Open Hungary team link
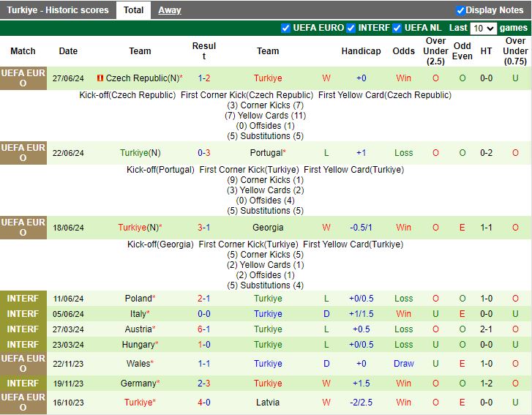The width and height of the screenshot is (532, 415). coord(140,345)
